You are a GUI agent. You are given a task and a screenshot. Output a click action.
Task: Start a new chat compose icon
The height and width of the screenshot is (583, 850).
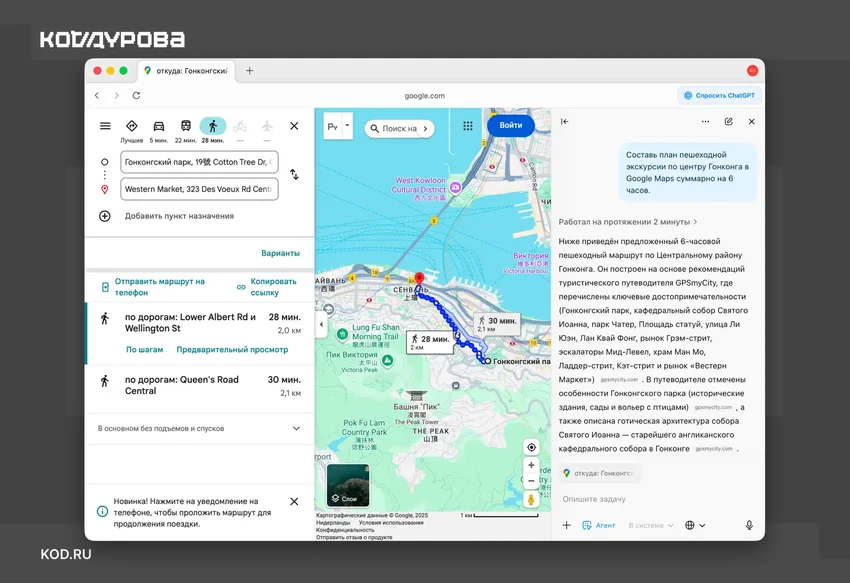[x=729, y=121]
